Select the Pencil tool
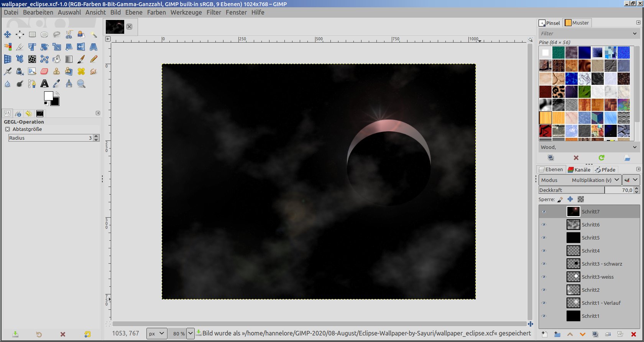The width and height of the screenshot is (644, 342). click(x=94, y=59)
